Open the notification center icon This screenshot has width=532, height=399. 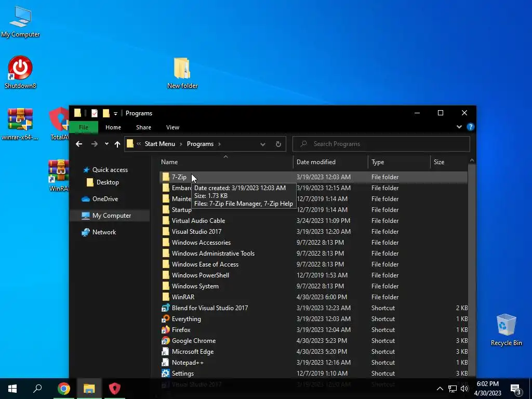click(x=516, y=389)
